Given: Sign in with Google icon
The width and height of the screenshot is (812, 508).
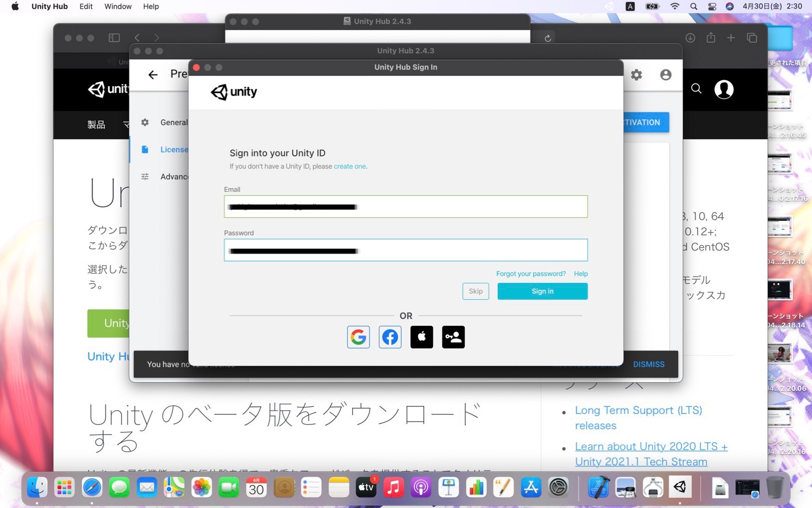Looking at the screenshot, I should click(x=358, y=337).
